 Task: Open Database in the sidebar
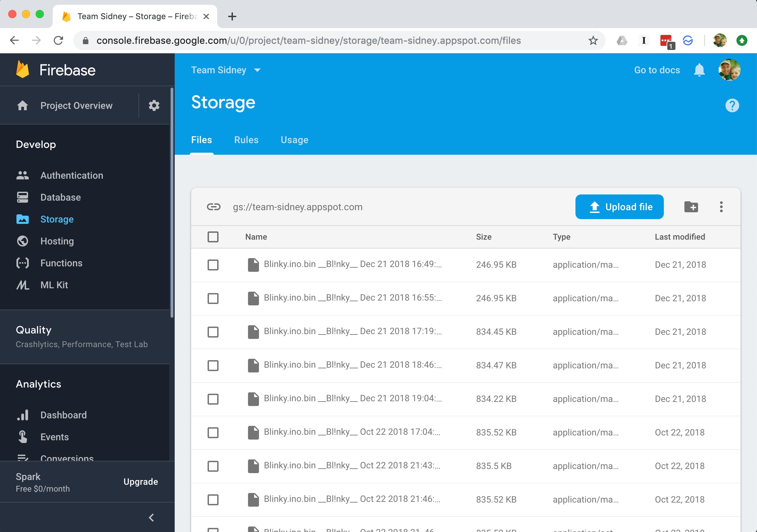(60, 197)
